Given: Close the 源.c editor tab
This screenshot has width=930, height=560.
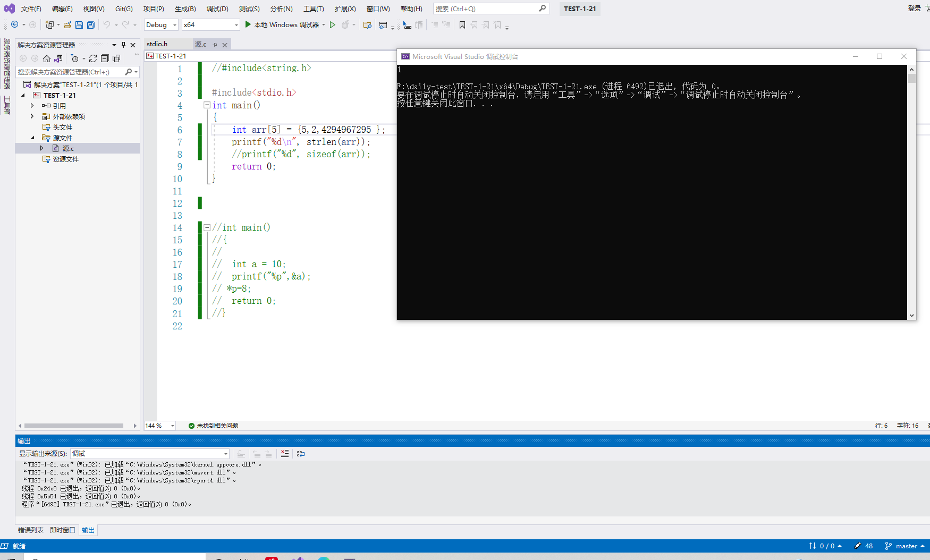Looking at the screenshot, I should [225, 45].
